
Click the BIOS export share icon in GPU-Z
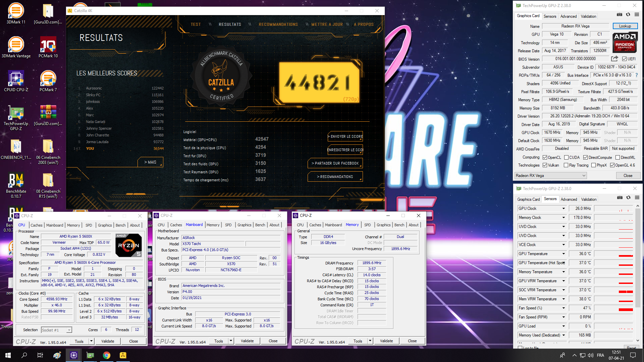tap(614, 59)
